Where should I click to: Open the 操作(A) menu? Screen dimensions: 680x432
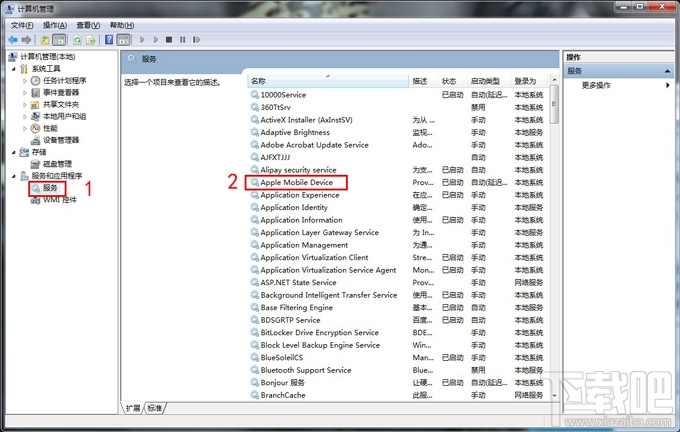tap(55, 26)
